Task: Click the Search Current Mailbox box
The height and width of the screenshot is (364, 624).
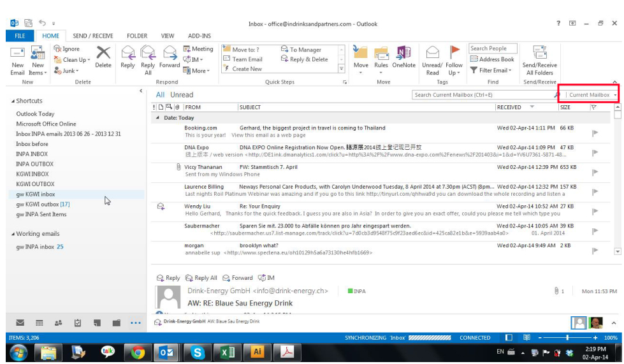Action: click(x=484, y=95)
